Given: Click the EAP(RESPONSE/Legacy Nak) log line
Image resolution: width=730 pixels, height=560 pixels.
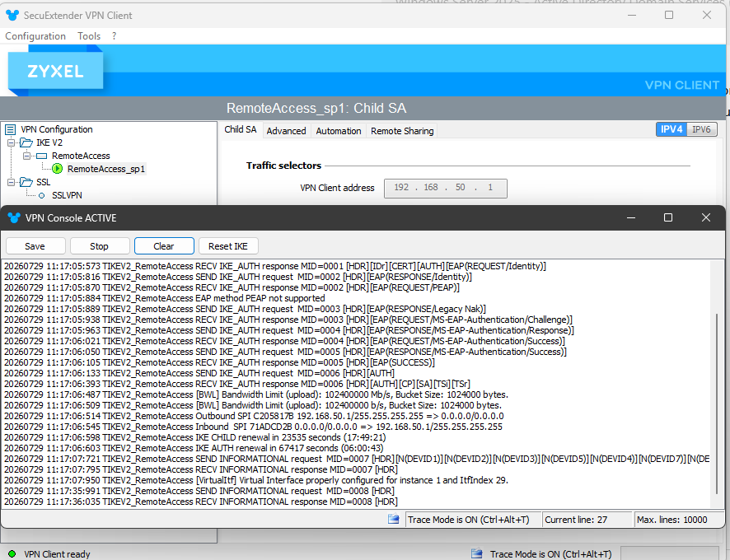Looking at the screenshot, I should [x=245, y=309].
